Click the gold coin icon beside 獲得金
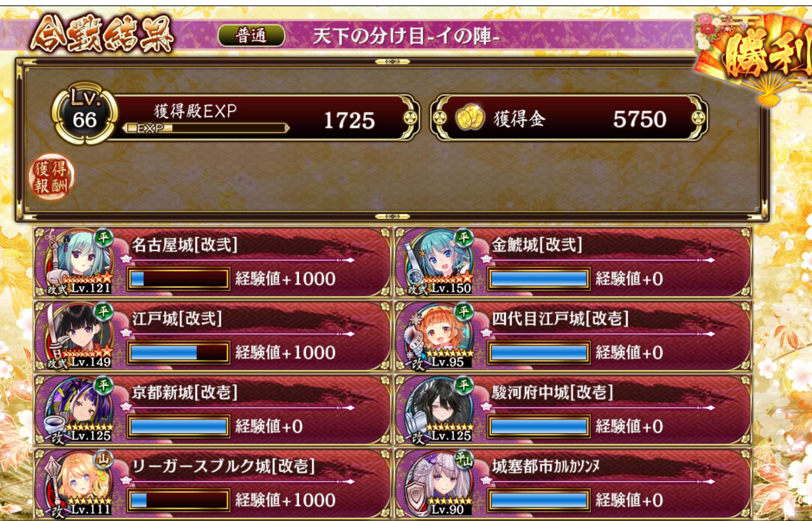The width and height of the screenshot is (812, 521). (x=470, y=118)
